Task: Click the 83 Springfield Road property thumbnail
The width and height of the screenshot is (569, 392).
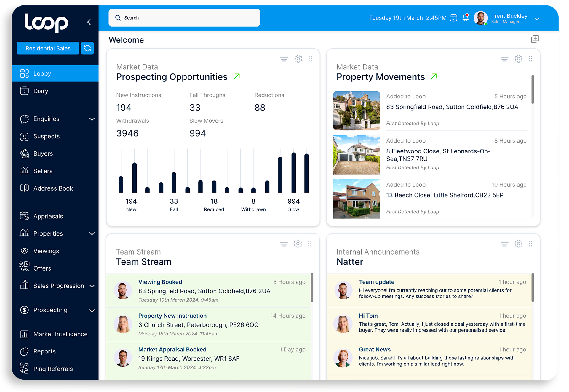Action: (356, 111)
